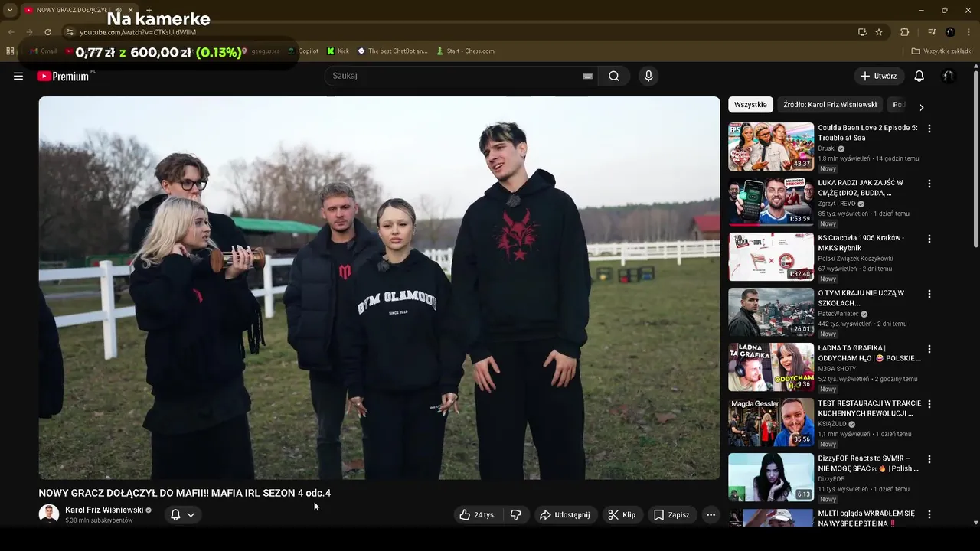Open LUKA RADZI JAK ZAJŚĆ thumbnail
The height and width of the screenshot is (551, 980).
coord(771,201)
